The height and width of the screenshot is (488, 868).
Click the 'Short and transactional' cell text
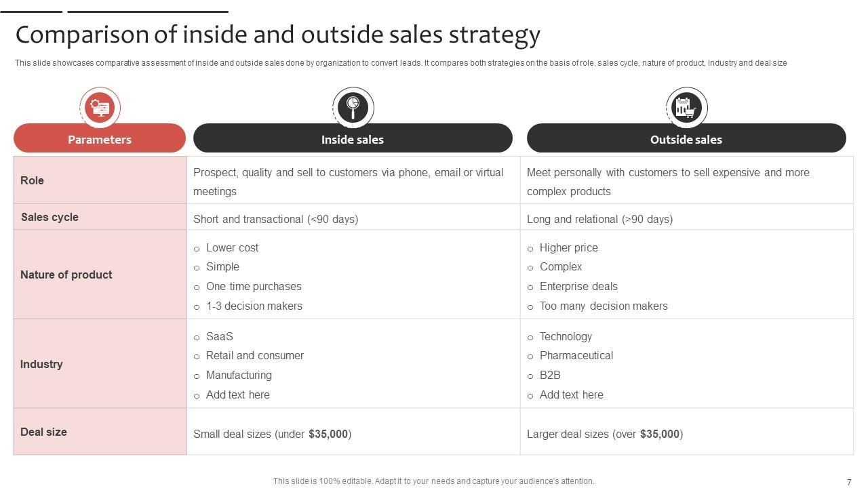click(x=275, y=219)
